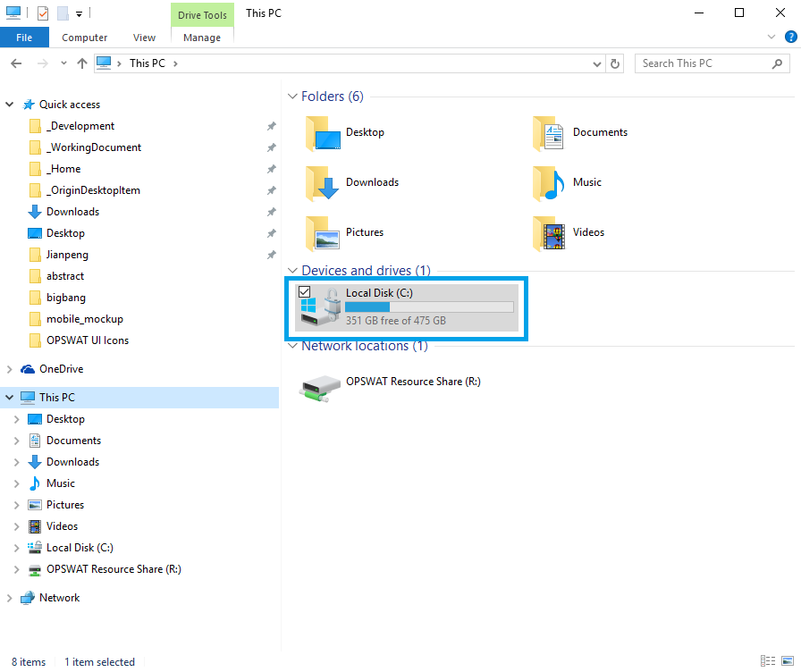Select the OPSWAT Resource Share (R:) network drive
This screenshot has width=801, height=672.
391,388
